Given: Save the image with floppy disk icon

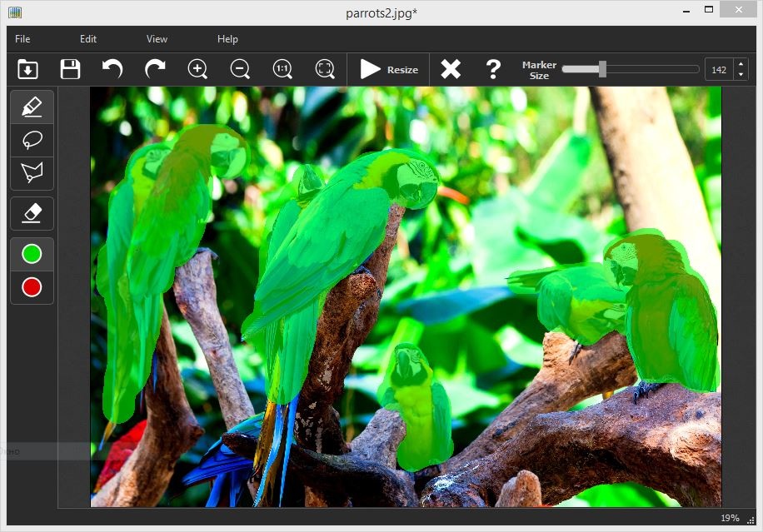Looking at the screenshot, I should [x=71, y=69].
